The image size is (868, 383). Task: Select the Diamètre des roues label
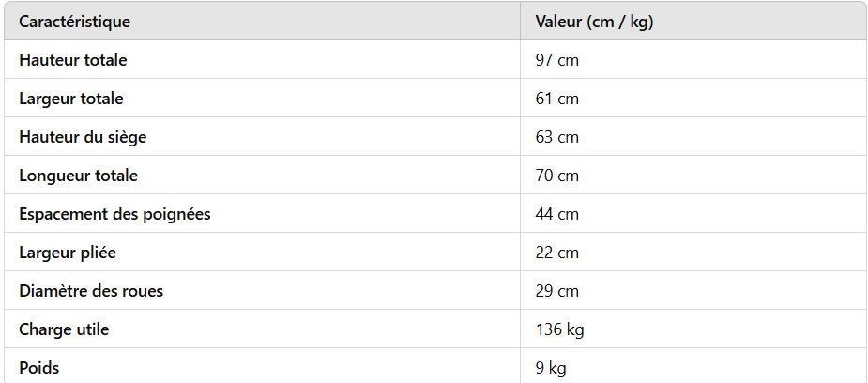click(91, 291)
